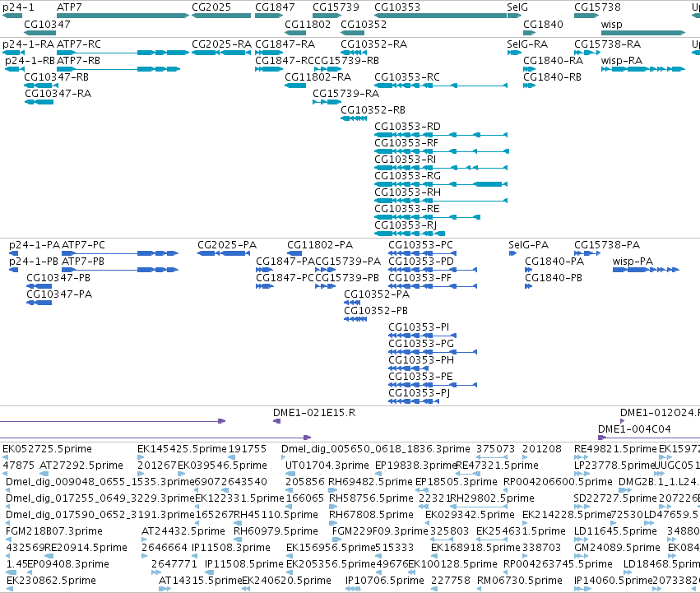Open transcript CG10352-RB
Image resolution: width=700 pixels, height=593 pixels.
click(x=373, y=110)
